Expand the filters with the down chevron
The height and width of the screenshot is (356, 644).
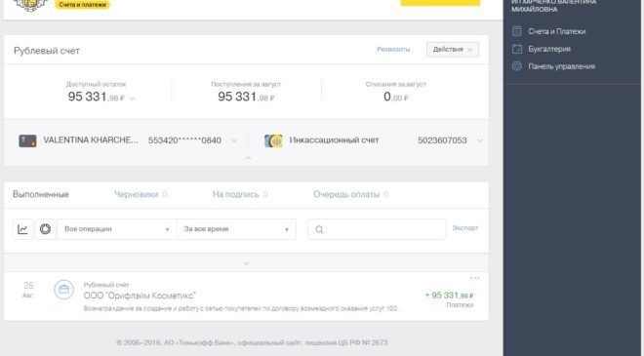pos(246,263)
